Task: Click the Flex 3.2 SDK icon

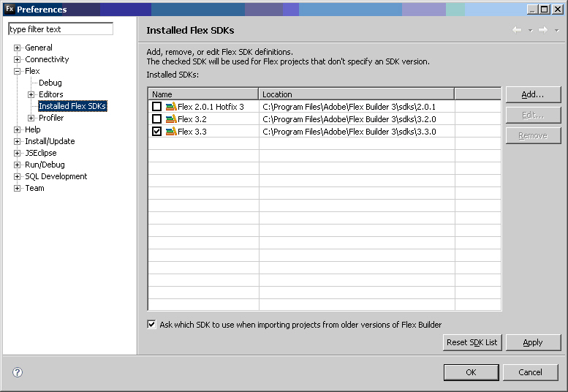Action: 171,118
